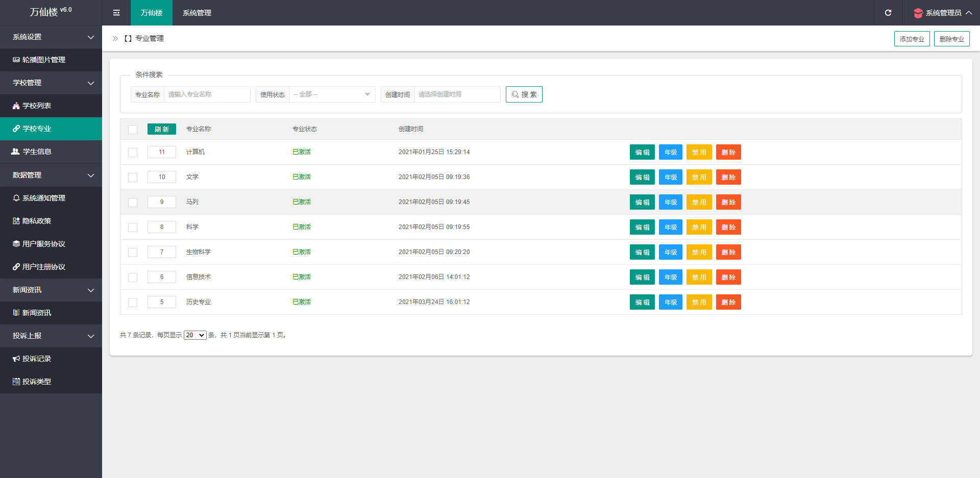Collapse the sidebar with the hamburger icon
This screenshot has width=980, height=478.
(x=116, y=13)
